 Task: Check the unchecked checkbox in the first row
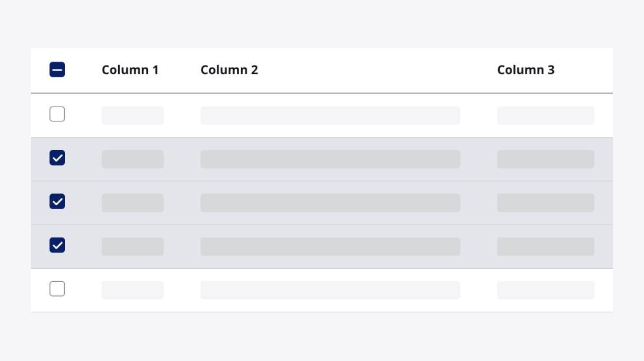click(57, 114)
